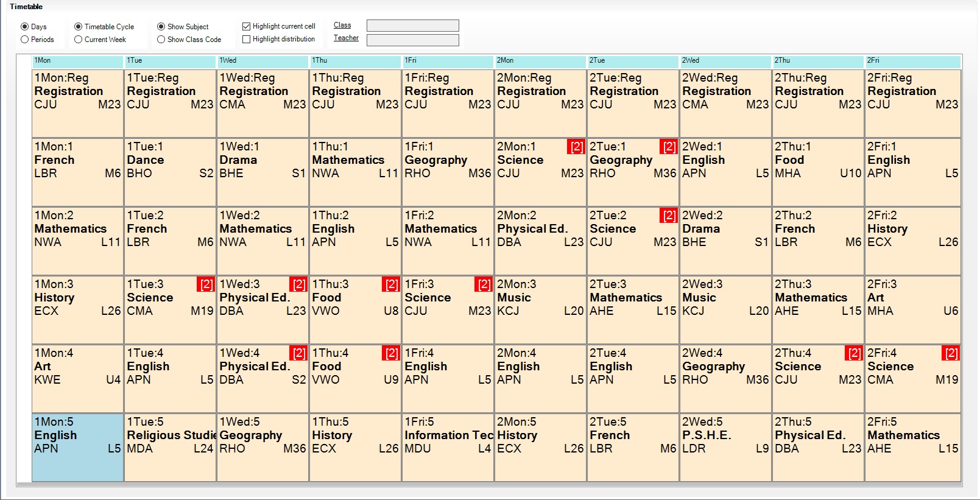Click into the Teacher input field

click(412, 40)
